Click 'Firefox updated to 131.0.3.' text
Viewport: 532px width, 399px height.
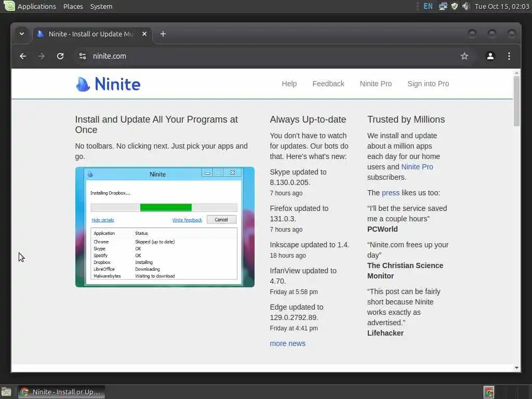tap(299, 214)
